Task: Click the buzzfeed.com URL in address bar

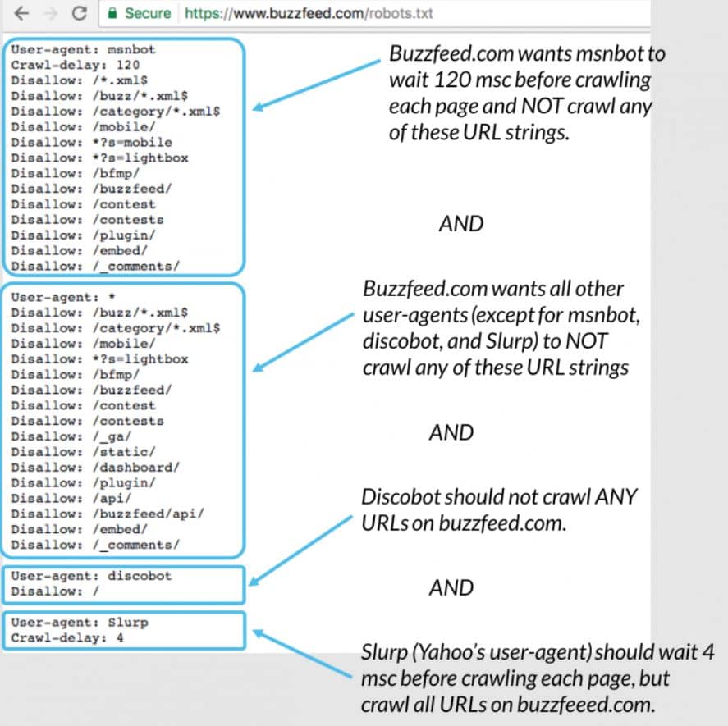Action: 309,13
